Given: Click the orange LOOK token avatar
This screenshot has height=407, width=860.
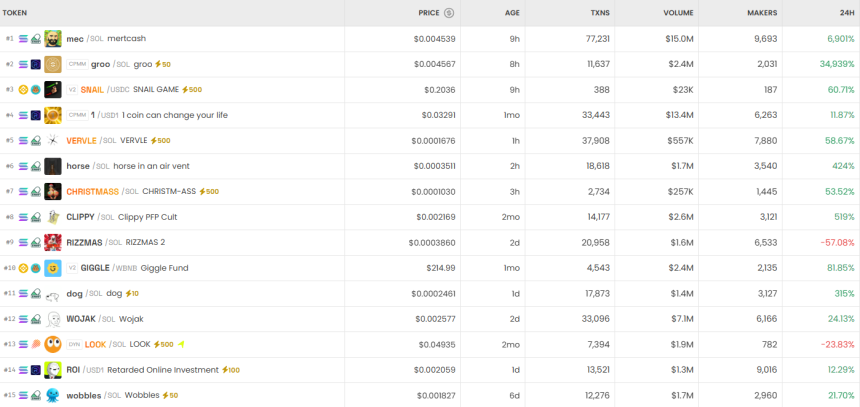Looking at the screenshot, I should pyautogui.click(x=53, y=344).
